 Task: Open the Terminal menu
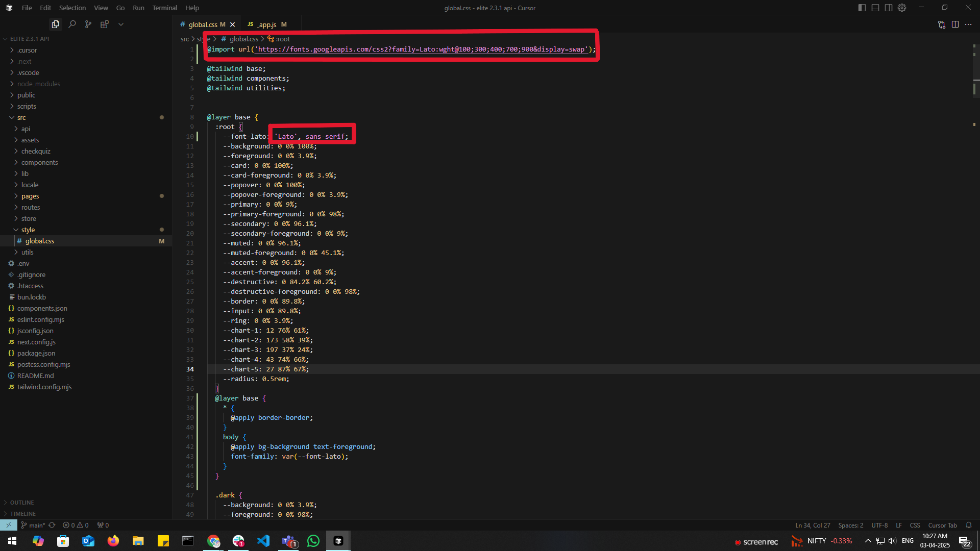pyautogui.click(x=164, y=8)
